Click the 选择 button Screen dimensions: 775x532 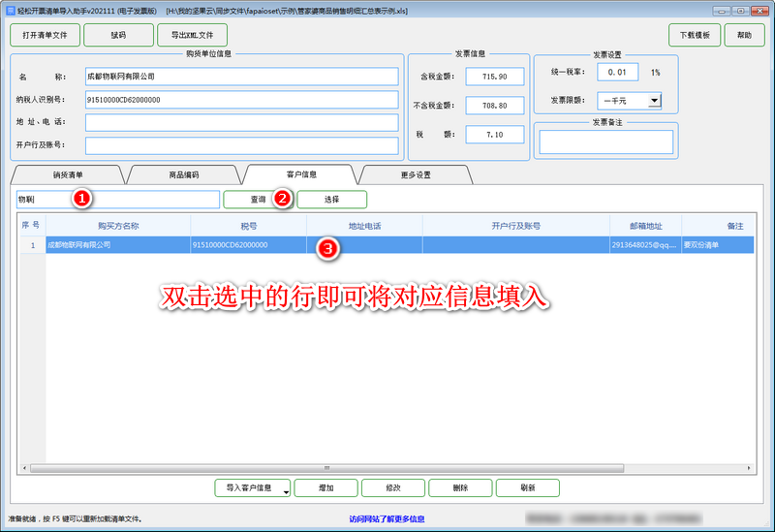pos(331,200)
